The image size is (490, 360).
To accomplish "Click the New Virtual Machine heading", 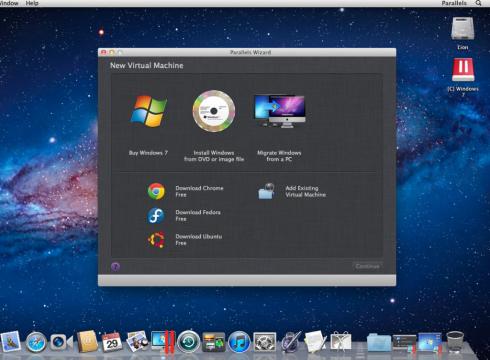I will [147, 65].
